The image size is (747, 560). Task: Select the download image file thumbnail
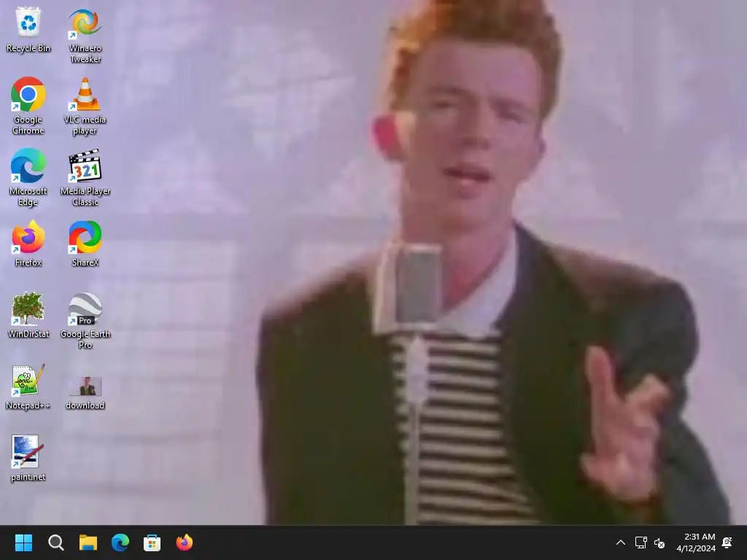tap(85, 392)
